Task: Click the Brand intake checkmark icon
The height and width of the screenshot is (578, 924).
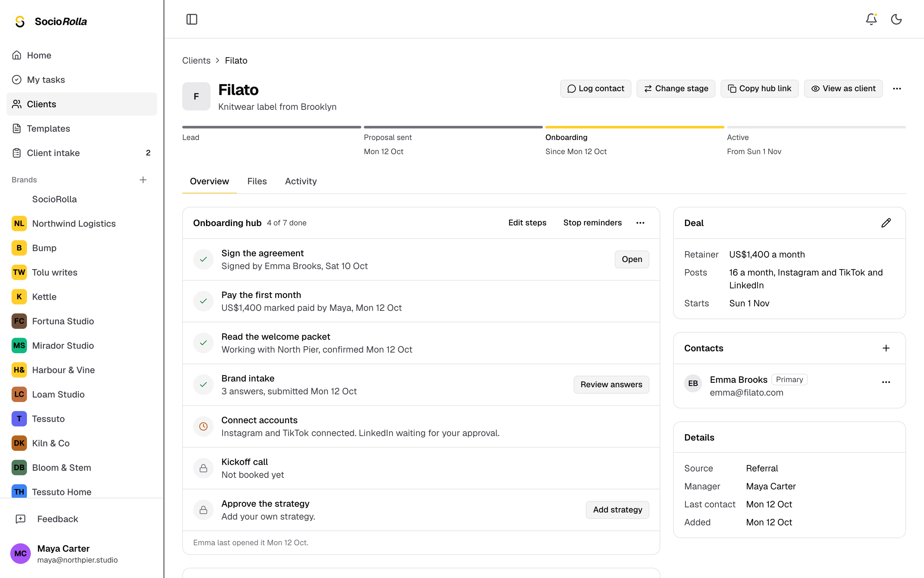Action: 203,385
